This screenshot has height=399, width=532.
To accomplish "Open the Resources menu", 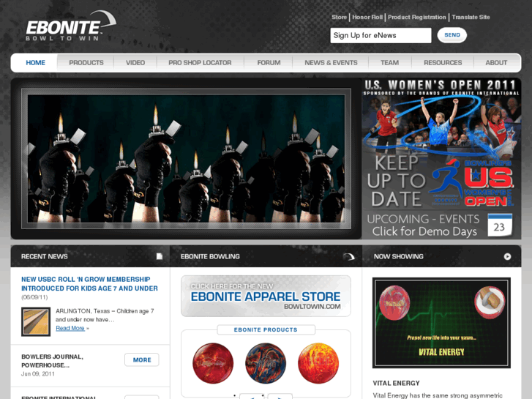I will pyautogui.click(x=443, y=63).
